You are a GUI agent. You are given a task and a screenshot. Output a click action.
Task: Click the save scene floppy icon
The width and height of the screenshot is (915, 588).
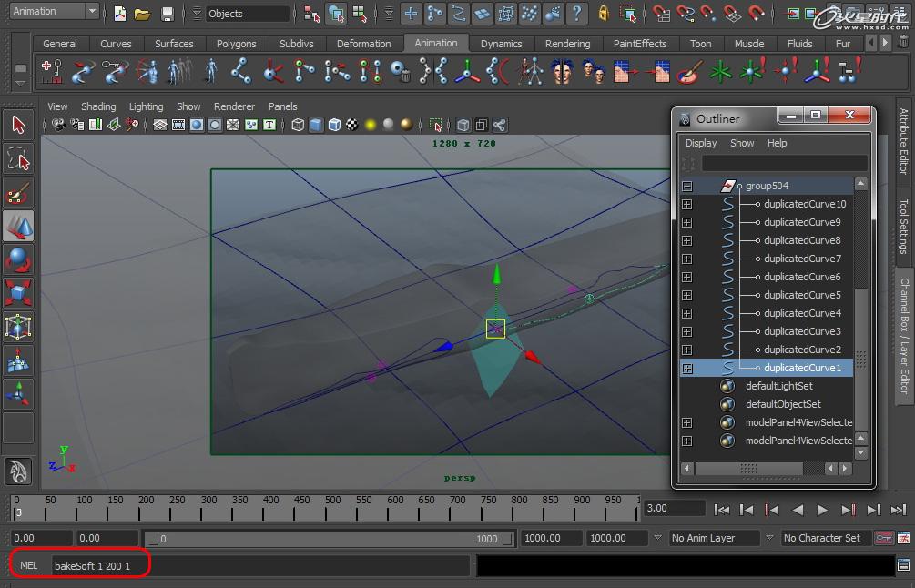[167, 14]
